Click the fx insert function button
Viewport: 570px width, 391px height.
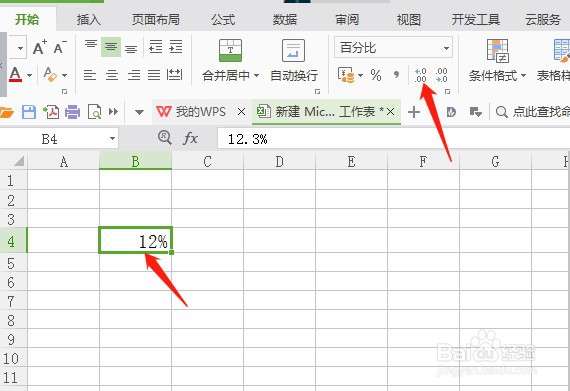tap(190, 138)
